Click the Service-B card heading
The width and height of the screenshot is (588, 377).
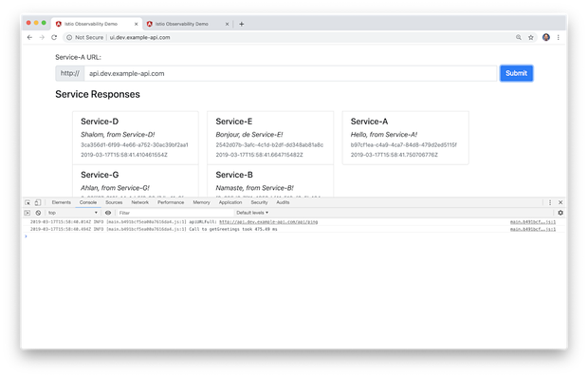[234, 175]
